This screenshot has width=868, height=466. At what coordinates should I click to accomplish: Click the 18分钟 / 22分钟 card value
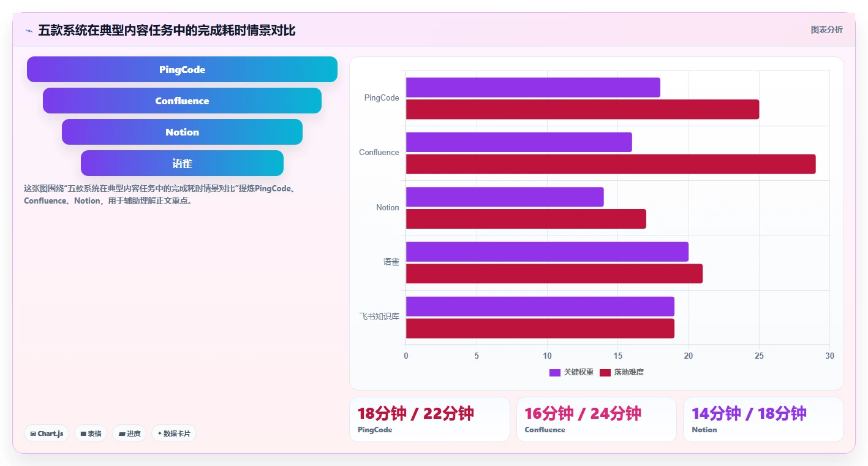click(x=416, y=414)
